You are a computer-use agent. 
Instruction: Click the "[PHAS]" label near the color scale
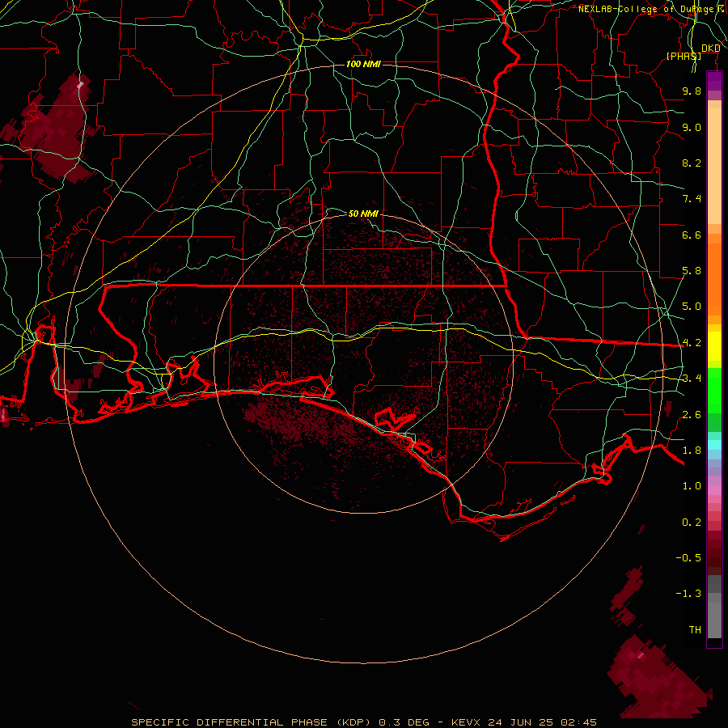684,56
